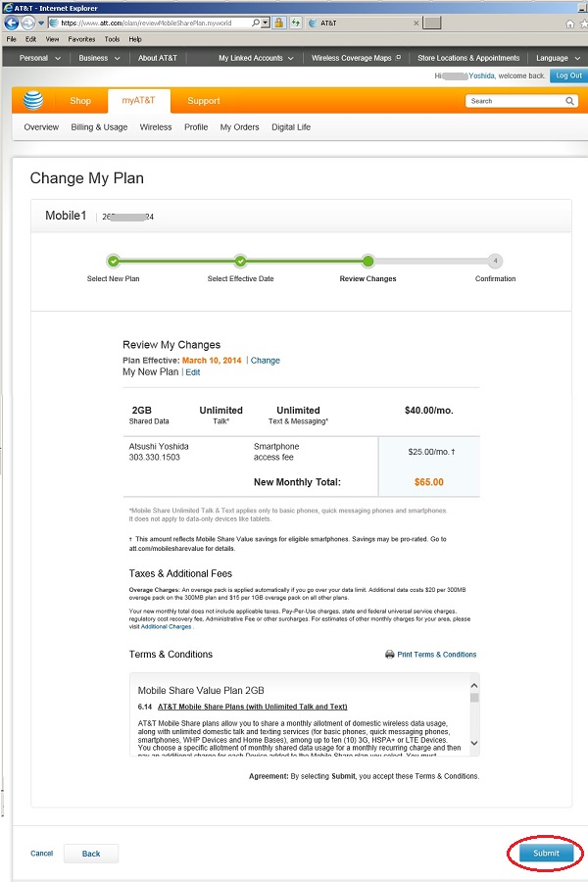Expand the Personal dropdown menu
Viewport: 588px width, 882px height.
click(39, 58)
